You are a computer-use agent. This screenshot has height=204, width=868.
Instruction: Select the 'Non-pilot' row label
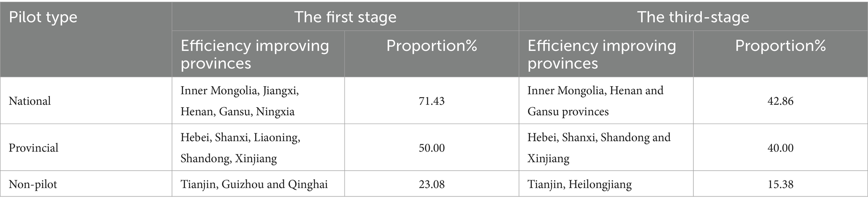(33, 184)
